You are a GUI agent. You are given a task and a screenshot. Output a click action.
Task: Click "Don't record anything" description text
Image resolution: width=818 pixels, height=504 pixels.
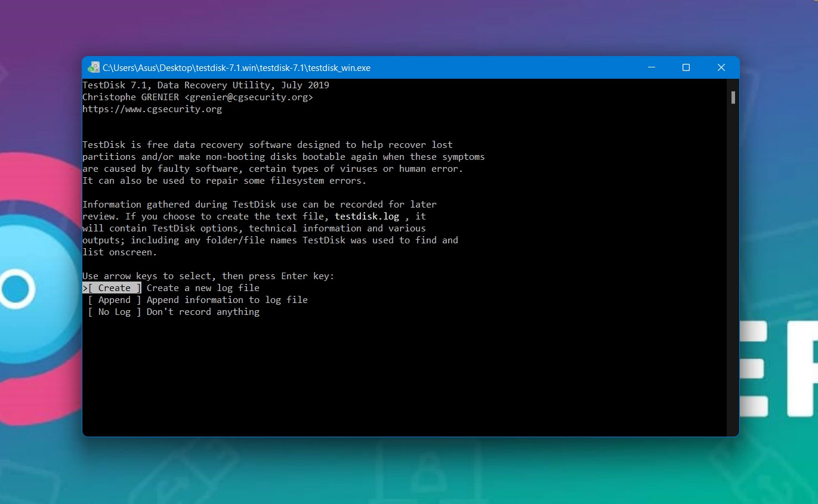[x=203, y=311]
